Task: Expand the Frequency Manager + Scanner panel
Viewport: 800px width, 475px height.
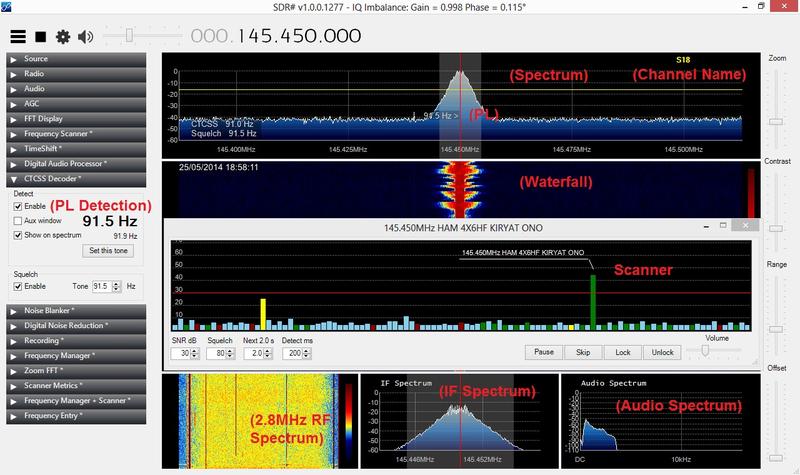Action: click(x=76, y=401)
